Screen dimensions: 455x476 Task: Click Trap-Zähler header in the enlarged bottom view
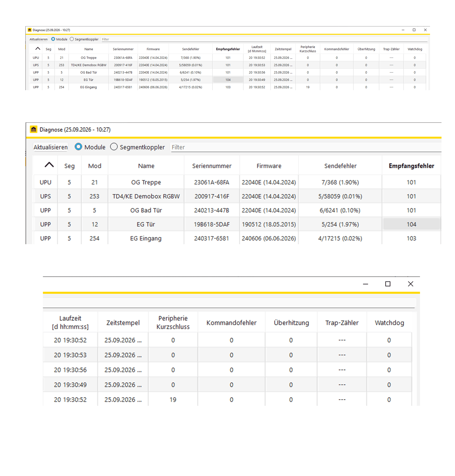[342, 322]
